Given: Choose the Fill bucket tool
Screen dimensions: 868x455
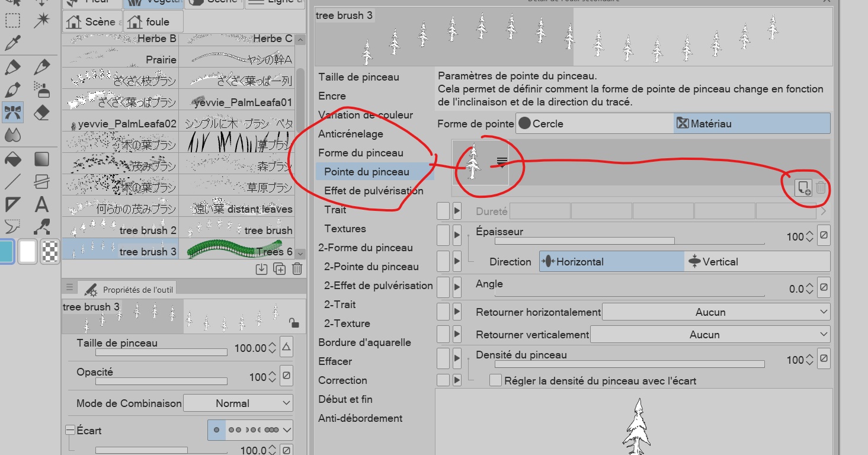Looking at the screenshot, I should [12, 159].
